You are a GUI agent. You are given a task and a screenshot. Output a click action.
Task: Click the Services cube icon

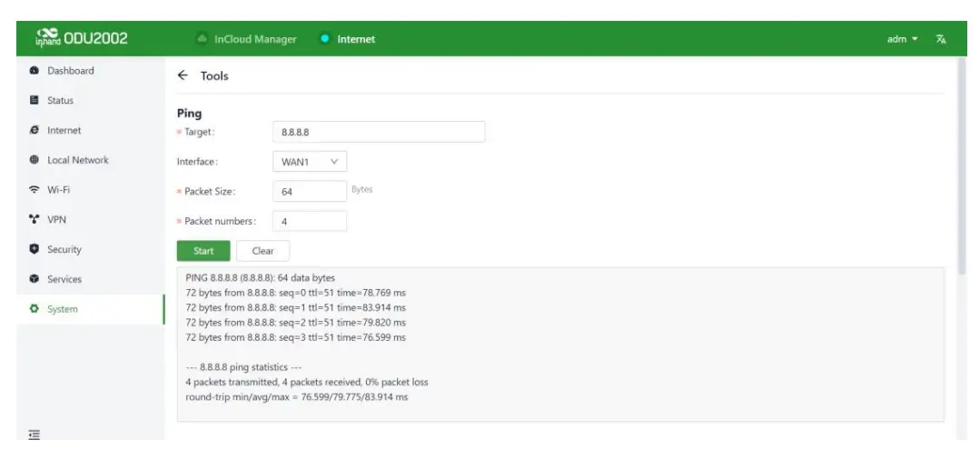point(35,279)
